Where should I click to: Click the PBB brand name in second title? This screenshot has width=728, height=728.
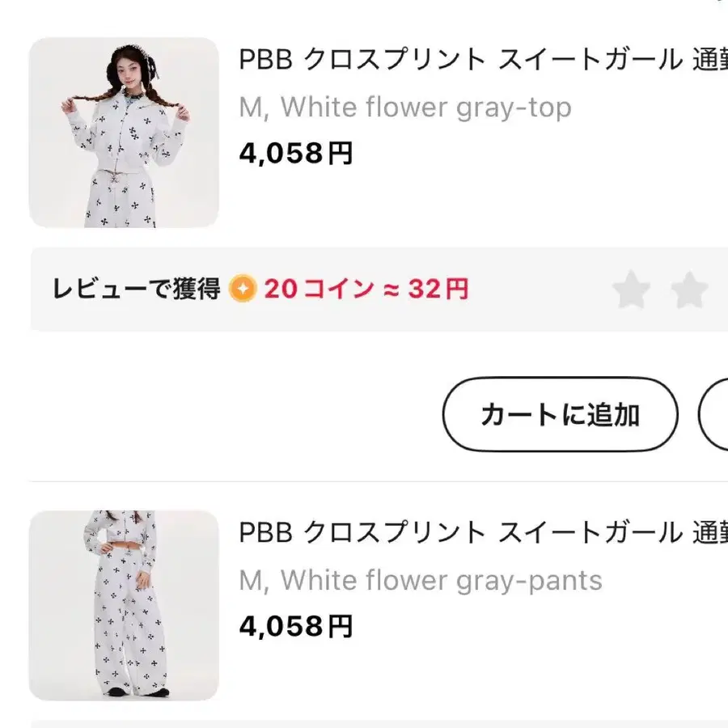pos(265,533)
